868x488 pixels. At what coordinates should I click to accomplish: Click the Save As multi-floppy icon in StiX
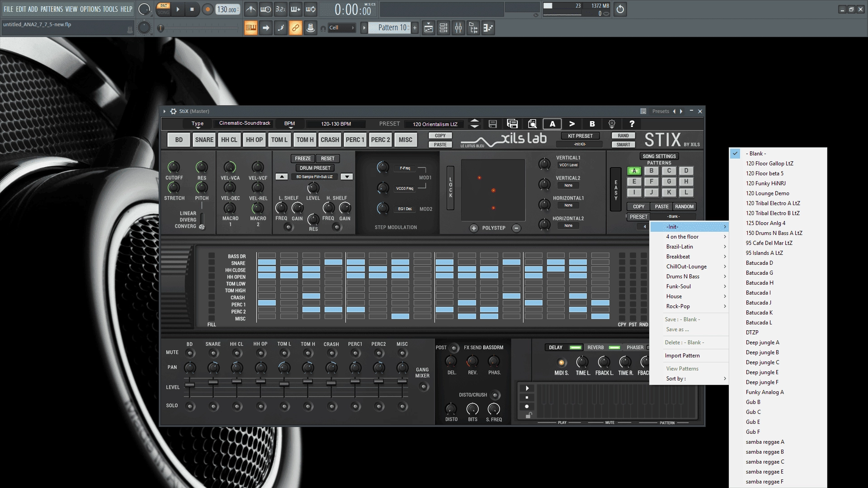point(512,124)
